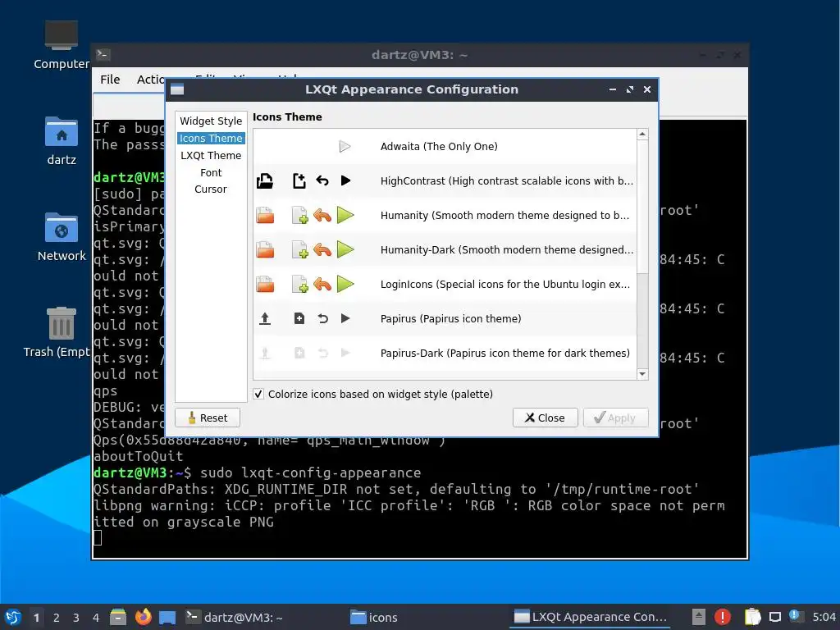
Task: Click LXQt Appearance Con... taskbar entry
Action: [x=590, y=617]
